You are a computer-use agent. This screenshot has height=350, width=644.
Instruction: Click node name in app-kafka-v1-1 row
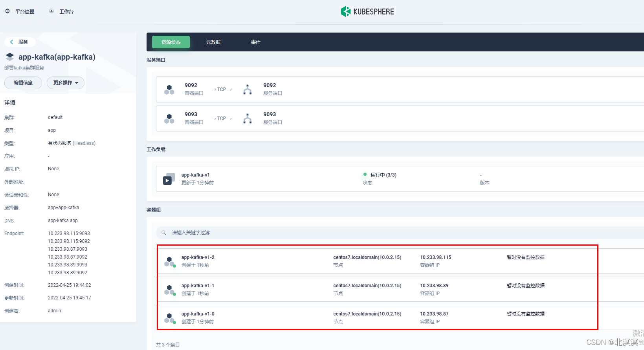click(367, 286)
